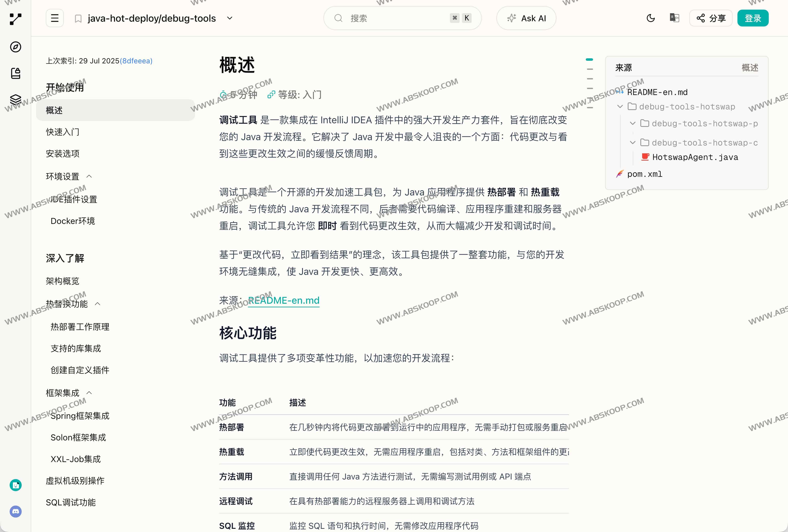Collapse the debug-tools-hotswap folder
This screenshot has height=532, width=788.
[x=620, y=107]
